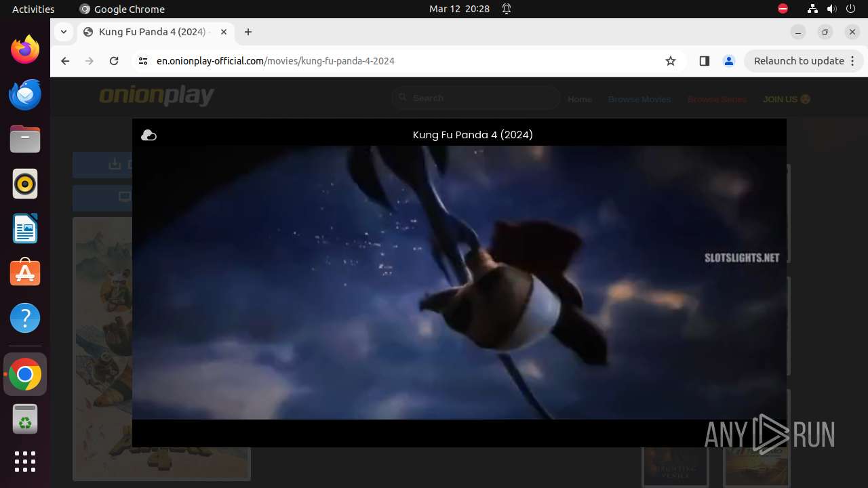Expand the tab search dropdown
Image resolution: width=868 pixels, height=488 pixels.
[63, 32]
